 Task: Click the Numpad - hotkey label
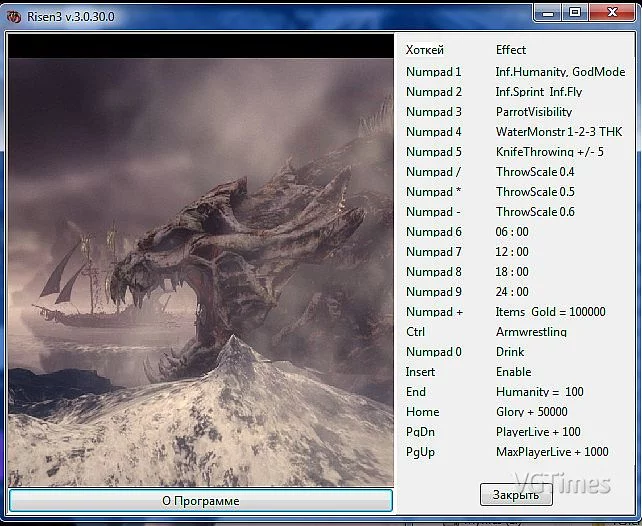pyautogui.click(x=433, y=212)
